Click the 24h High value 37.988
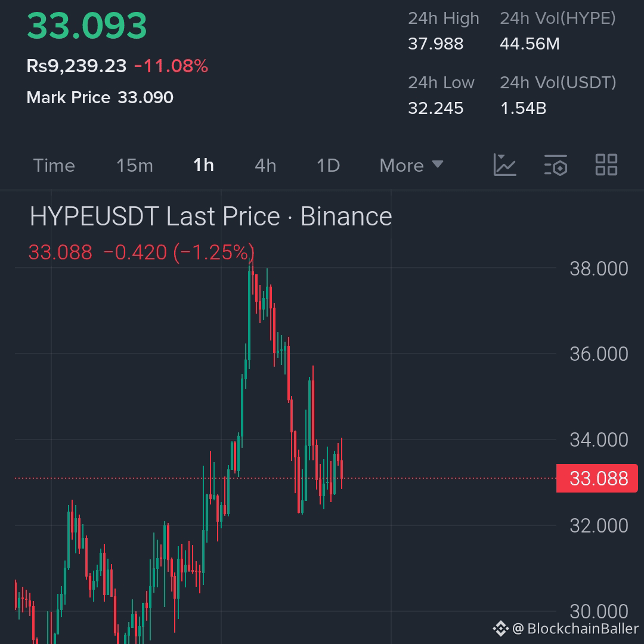The image size is (644, 644). 435,44
